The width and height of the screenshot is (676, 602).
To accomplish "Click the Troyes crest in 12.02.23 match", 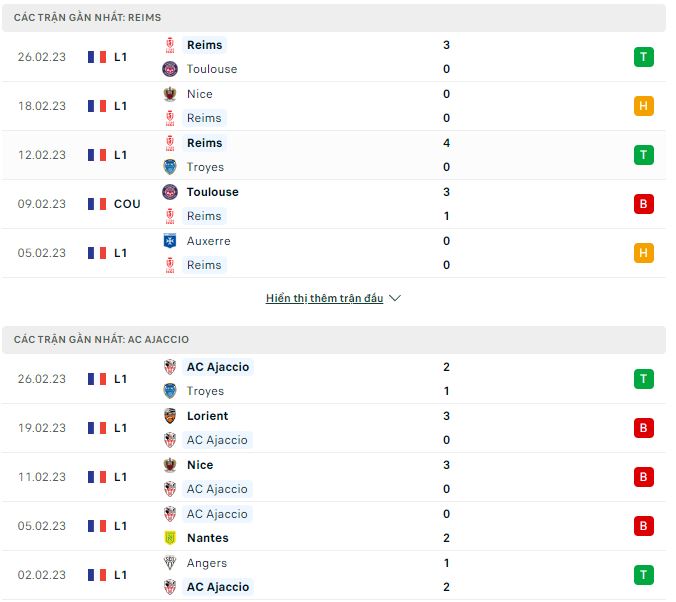I will click(169, 167).
